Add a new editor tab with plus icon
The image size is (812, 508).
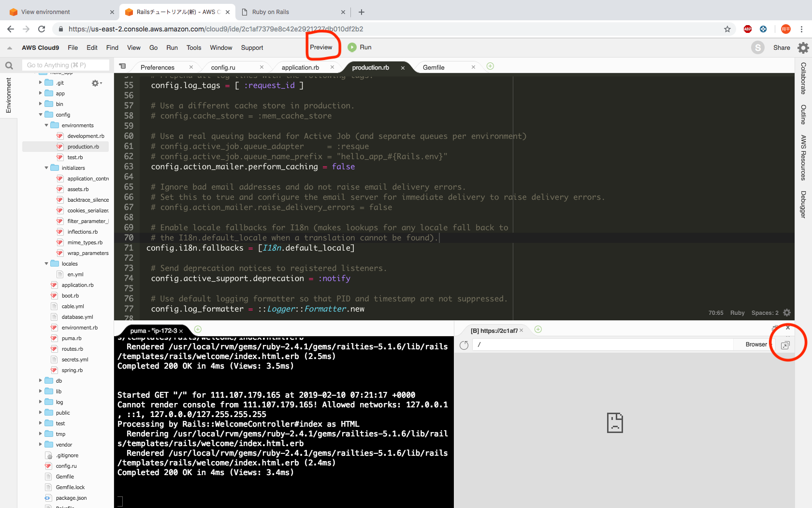coord(490,66)
